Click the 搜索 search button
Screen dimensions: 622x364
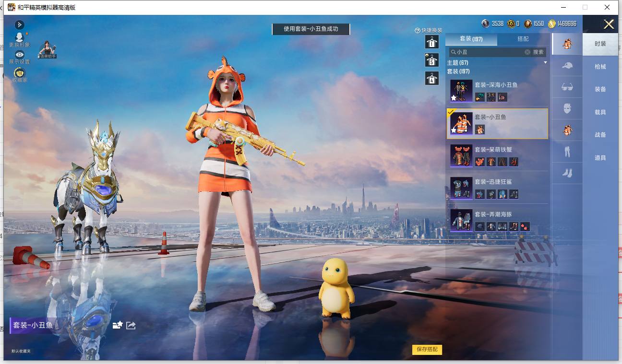(538, 52)
